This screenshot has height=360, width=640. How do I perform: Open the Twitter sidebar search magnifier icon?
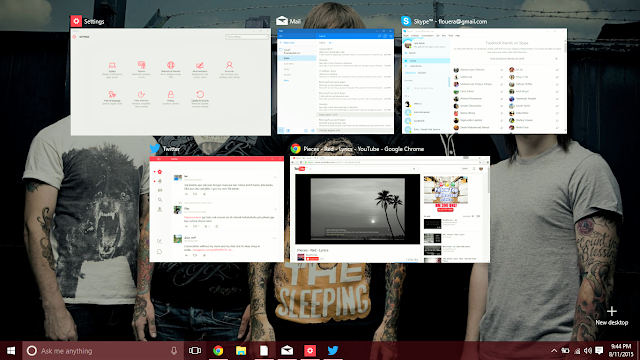click(x=160, y=200)
